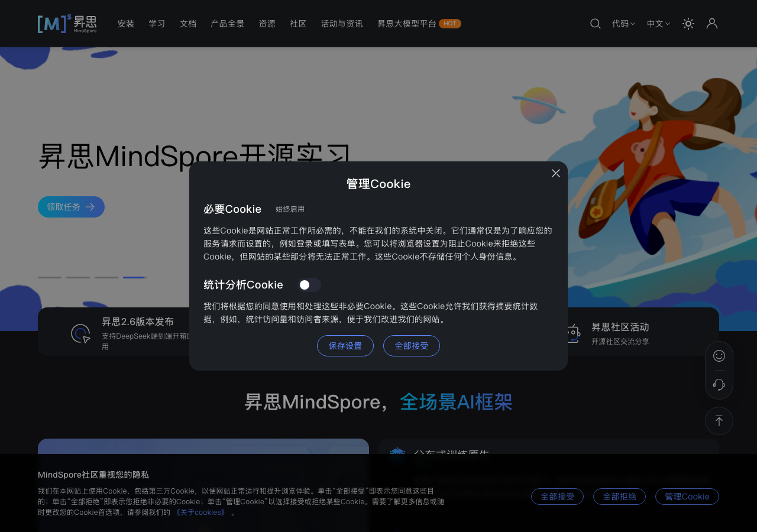This screenshot has width=757, height=532.
Task: Toggle the light theme sun icon
Action: pos(688,24)
